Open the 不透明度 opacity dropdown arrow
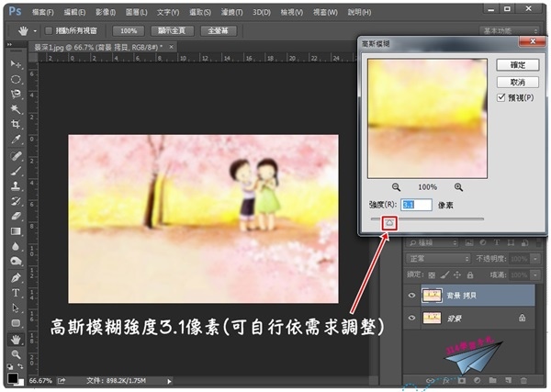 (535, 259)
